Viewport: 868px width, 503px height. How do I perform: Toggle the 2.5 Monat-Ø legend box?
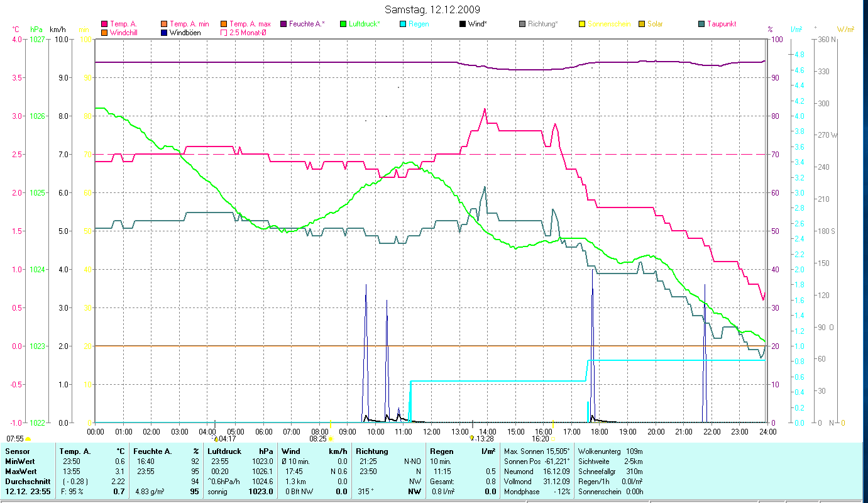pos(224,32)
